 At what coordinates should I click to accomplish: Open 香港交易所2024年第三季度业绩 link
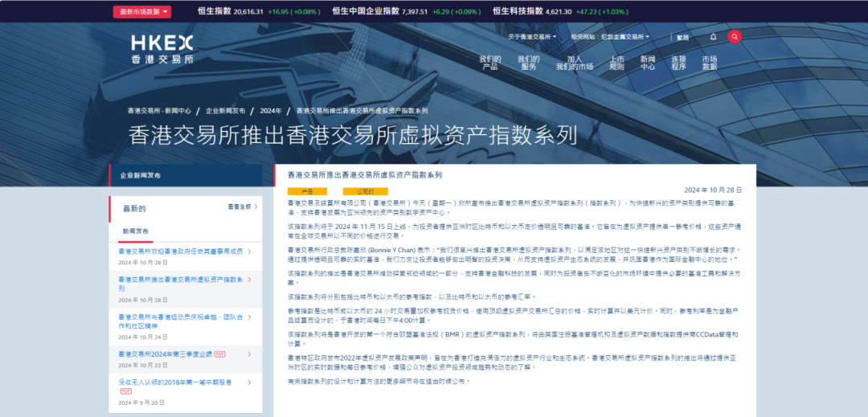point(165,354)
